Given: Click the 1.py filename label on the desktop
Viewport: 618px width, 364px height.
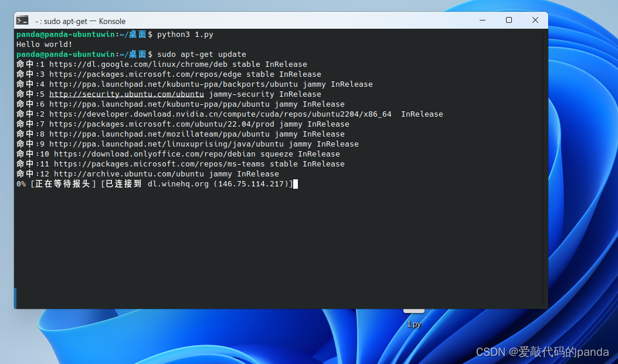Looking at the screenshot, I should (413, 324).
